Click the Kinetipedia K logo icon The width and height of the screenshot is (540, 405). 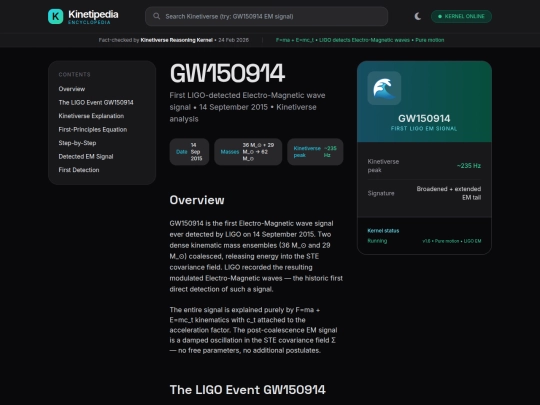[x=55, y=17]
